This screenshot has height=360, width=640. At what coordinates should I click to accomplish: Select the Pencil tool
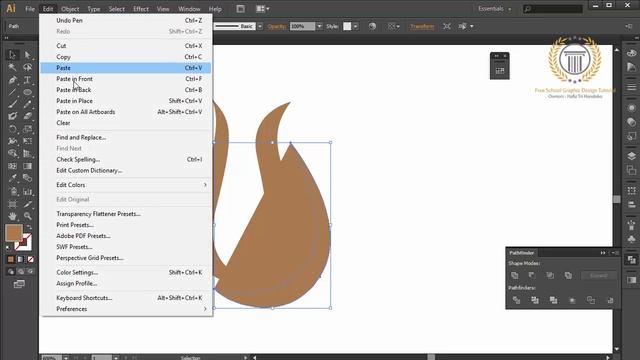click(x=27, y=104)
